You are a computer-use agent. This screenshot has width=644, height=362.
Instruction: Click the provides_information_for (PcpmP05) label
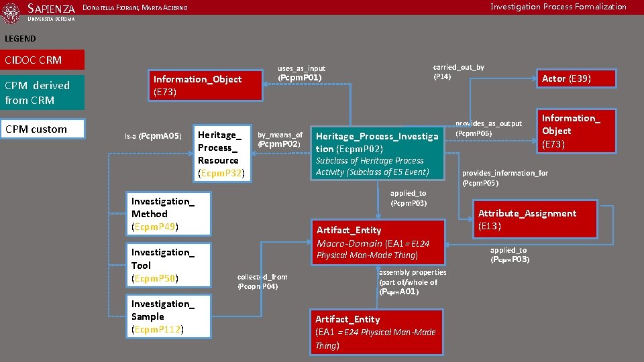pyautogui.click(x=505, y=178)
